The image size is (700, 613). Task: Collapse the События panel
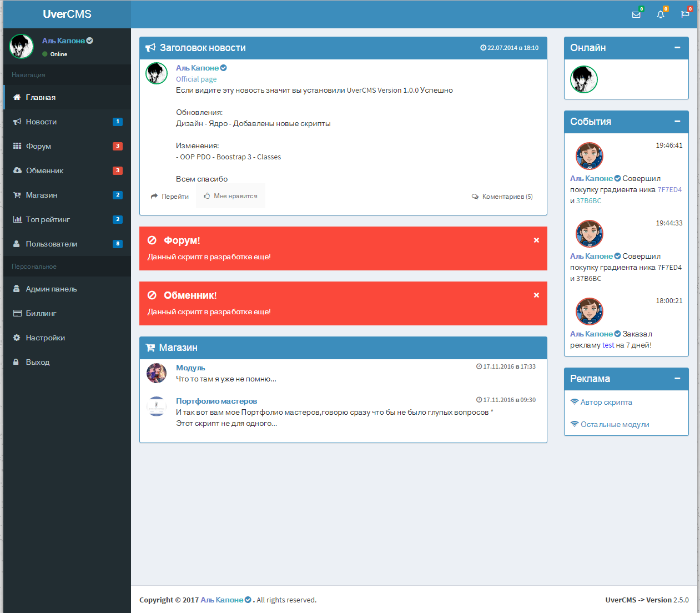click(x=677, y=122)
